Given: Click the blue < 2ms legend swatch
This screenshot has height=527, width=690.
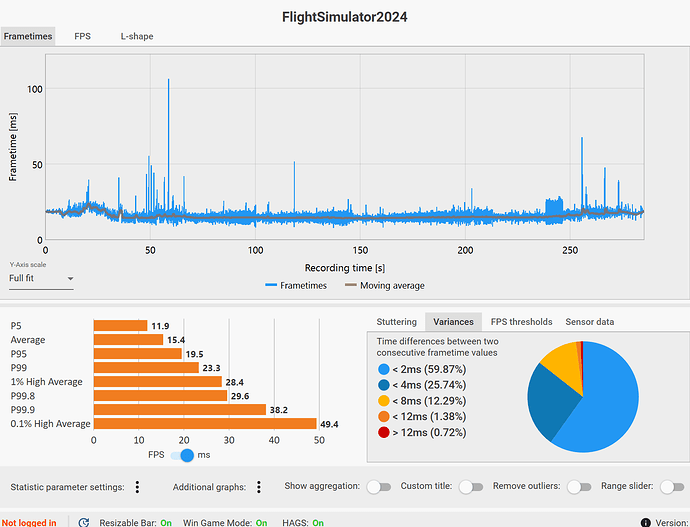Looking at the screenshot, I should coord(384,369).
